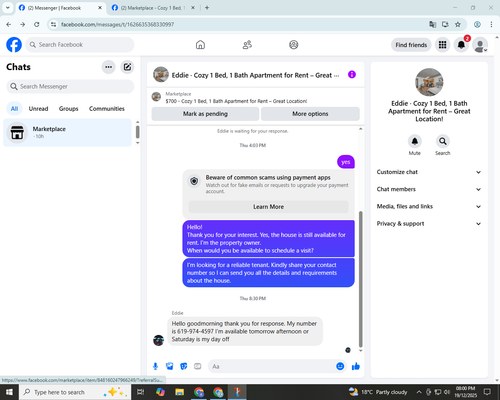Click Mark as pending button

tap(205, 114)
